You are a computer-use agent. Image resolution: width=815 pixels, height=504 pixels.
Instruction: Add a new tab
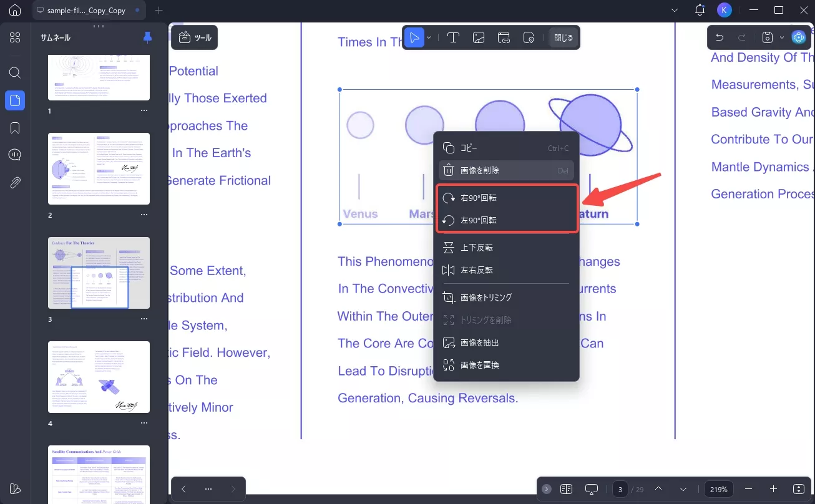[159, 11]
